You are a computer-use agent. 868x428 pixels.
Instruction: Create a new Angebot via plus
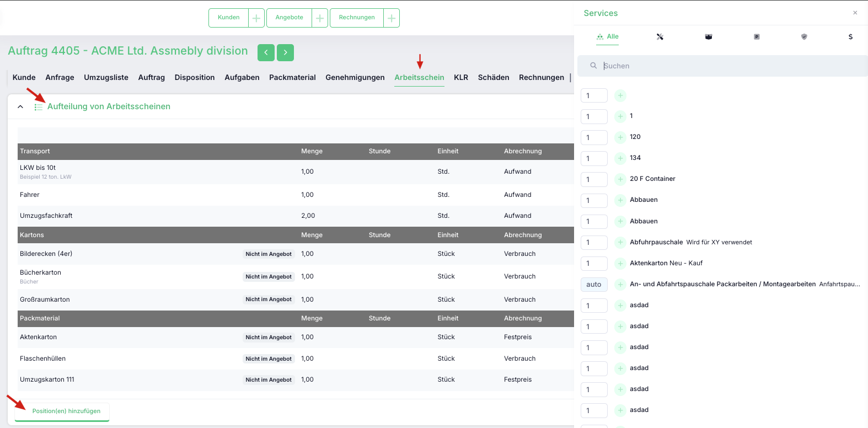[x=320, y=18]
